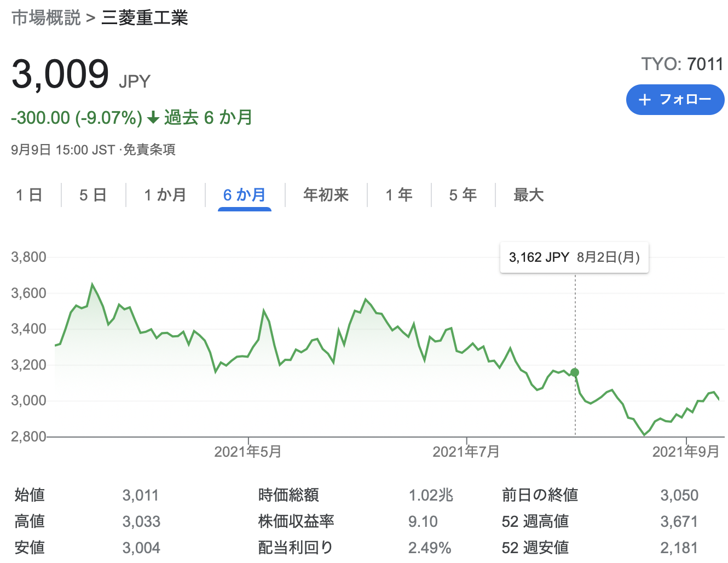This screenshot has width=728, height=563.
Task: Click the 前日の終値 value 3,050
Action: coord(679,495)
